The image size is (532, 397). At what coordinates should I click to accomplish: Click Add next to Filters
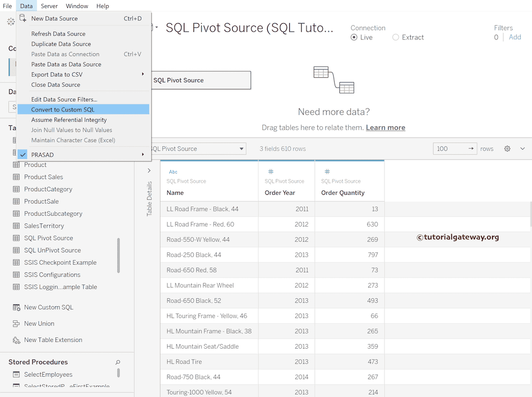pos(515,37)
